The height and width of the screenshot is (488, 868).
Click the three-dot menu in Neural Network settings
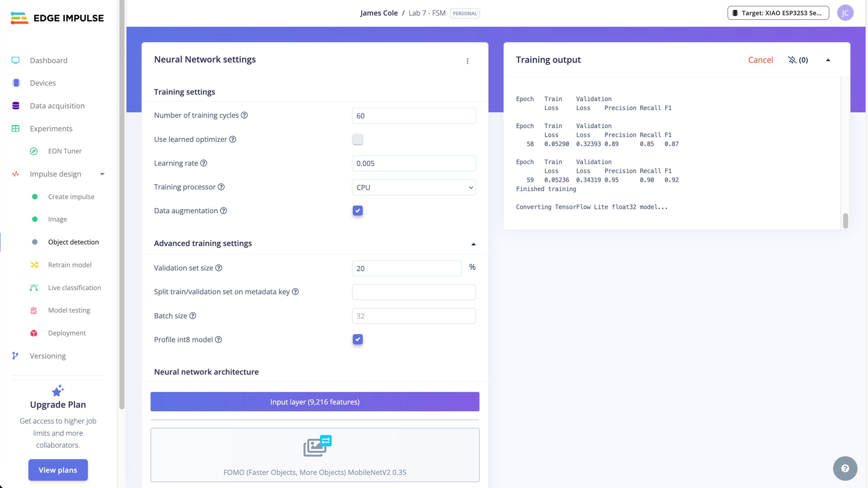(x=467, y=61)
